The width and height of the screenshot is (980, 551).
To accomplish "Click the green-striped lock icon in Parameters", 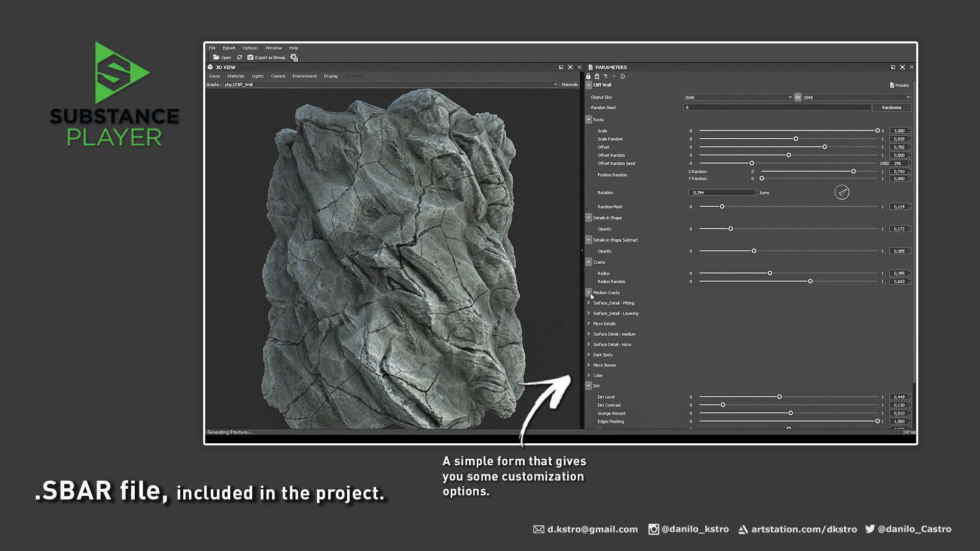I will click(x=597, y=77).
